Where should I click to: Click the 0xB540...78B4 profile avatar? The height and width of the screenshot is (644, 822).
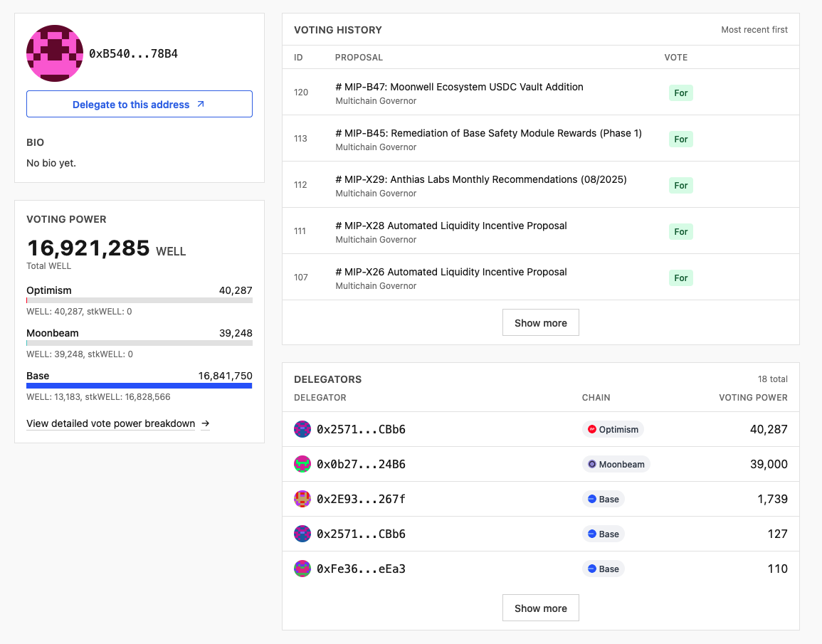point(55,53)
